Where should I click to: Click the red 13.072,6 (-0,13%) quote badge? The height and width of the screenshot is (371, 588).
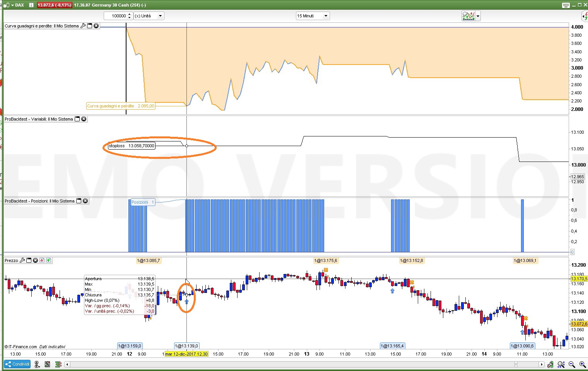tap(55, 5)
